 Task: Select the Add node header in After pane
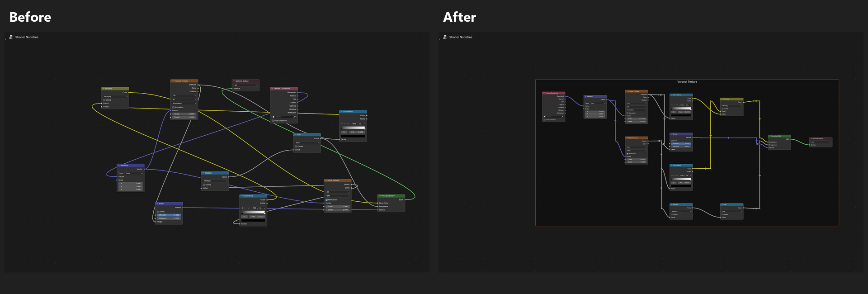[x=732, y=204]
